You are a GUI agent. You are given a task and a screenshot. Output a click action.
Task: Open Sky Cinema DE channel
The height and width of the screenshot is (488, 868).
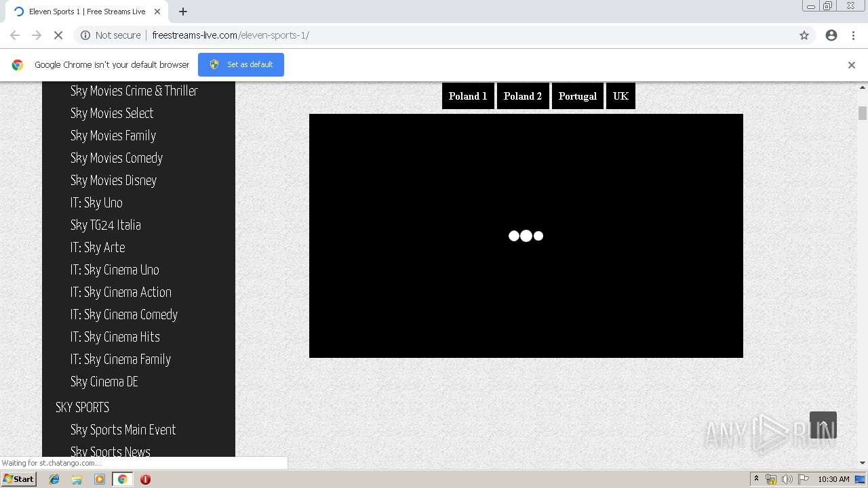click(x=104, y=382)
